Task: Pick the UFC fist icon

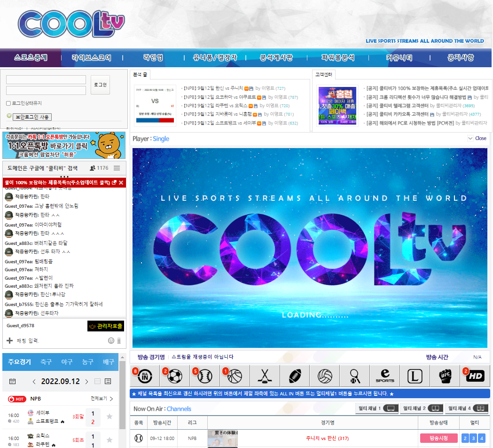Action: pyautogui.click(x=445, y=376)
